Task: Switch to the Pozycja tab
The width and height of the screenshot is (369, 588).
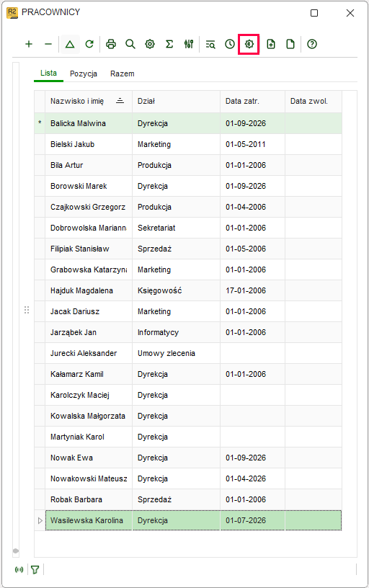Action: (x=84, y=73)
